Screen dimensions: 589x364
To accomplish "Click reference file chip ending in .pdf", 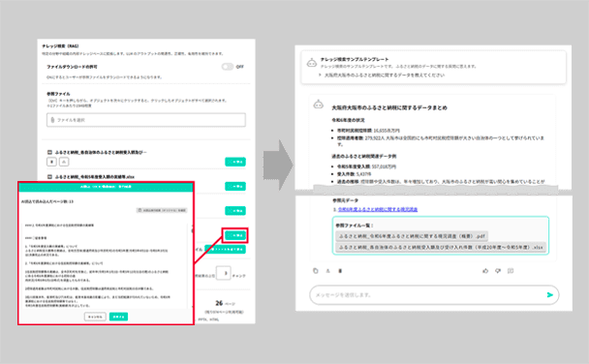I will (412, 236).
